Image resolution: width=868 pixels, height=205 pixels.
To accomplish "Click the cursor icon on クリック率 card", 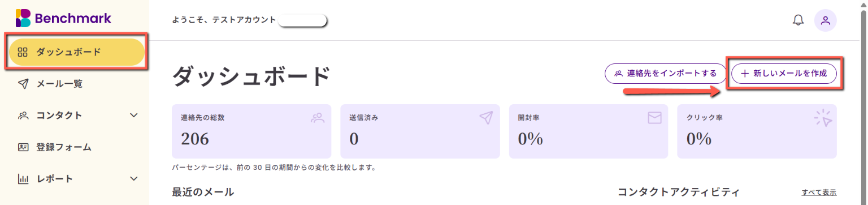I will tap(823, 118).
